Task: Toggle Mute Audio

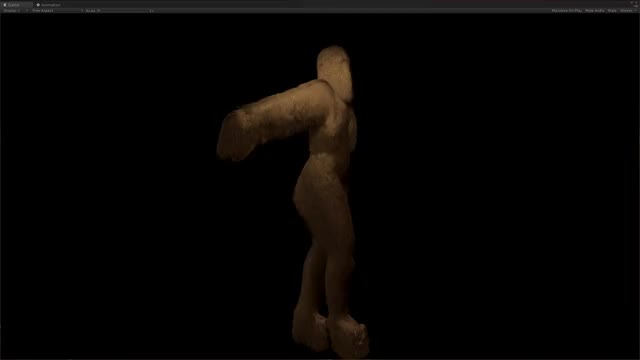Action: click(595, 11)
